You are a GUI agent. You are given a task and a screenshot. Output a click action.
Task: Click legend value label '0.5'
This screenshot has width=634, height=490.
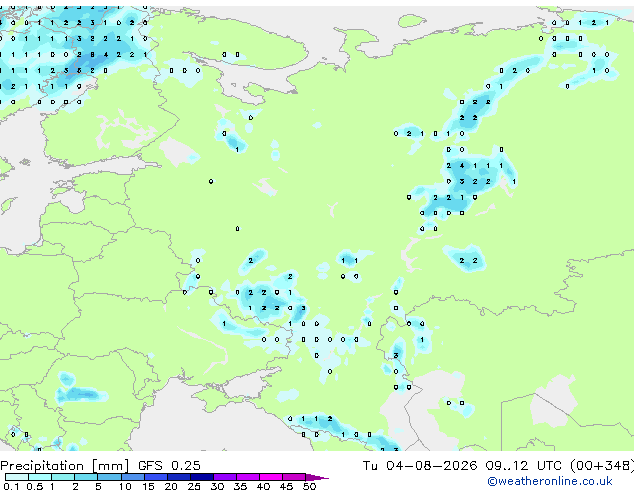click(x=34, y=486)
